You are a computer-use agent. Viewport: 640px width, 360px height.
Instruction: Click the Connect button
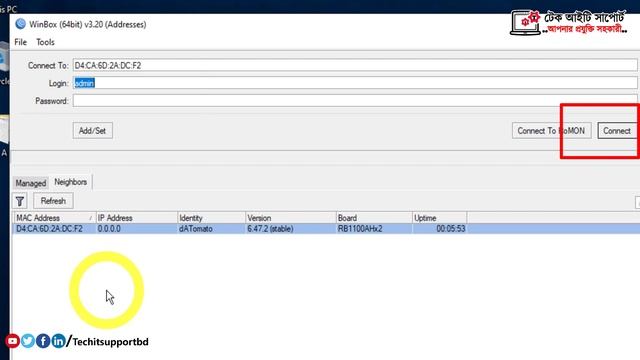(x=617, y=131)
